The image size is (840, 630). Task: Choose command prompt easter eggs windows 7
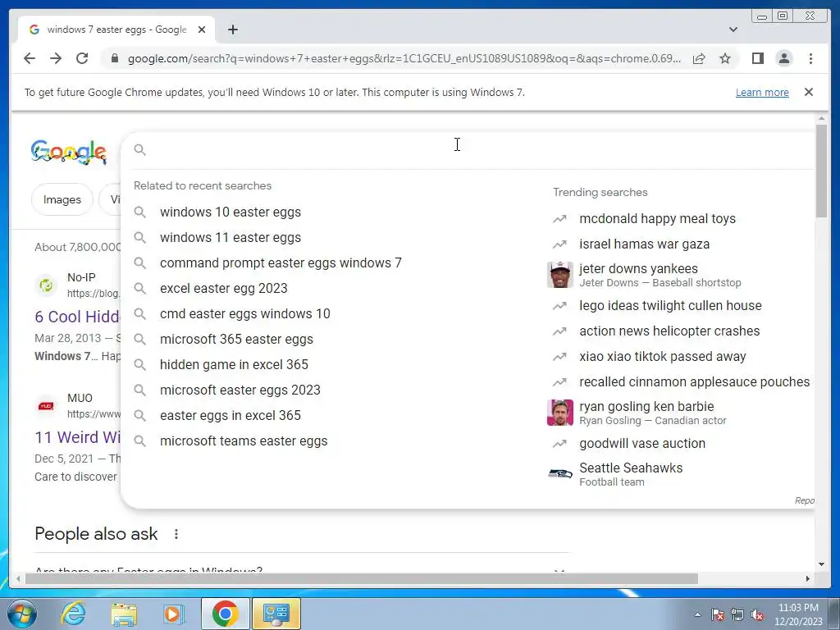(x=281, y=263)
